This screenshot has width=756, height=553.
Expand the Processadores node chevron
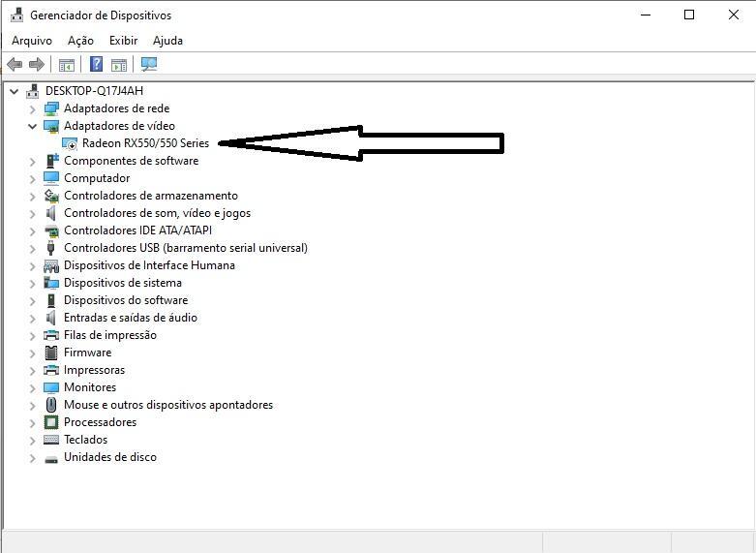[x=32, y=422]
